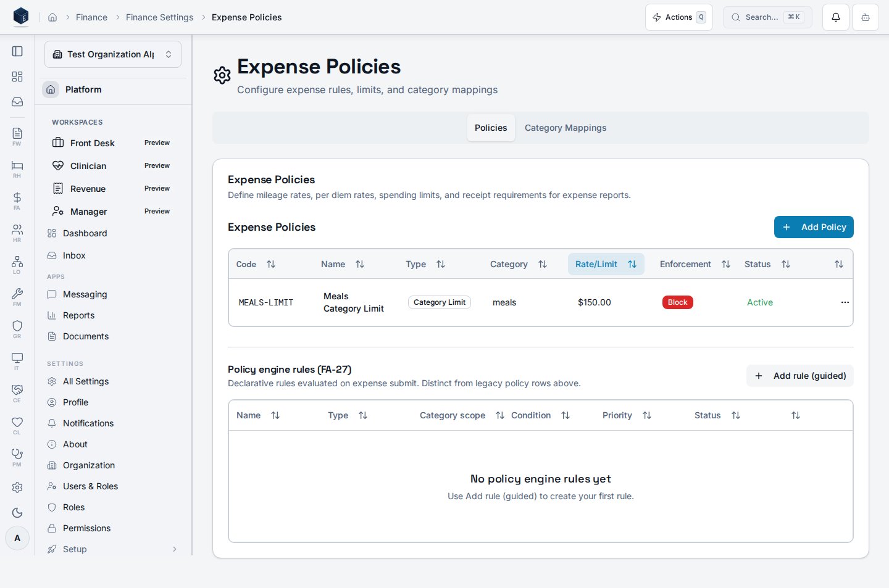Open the FW module rail icon
The width and height of the screenshot is (889, 588).
point(17,136)
